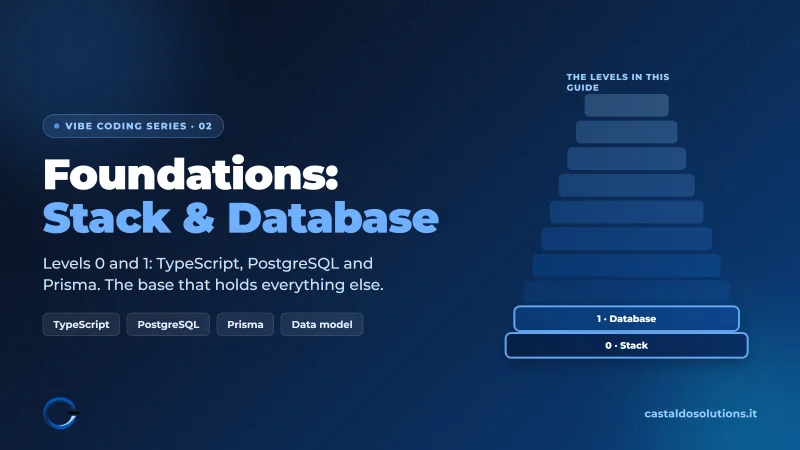Select the PostgreSQL tag
Screen dimensions: 800x450
(x=168, y=324)
